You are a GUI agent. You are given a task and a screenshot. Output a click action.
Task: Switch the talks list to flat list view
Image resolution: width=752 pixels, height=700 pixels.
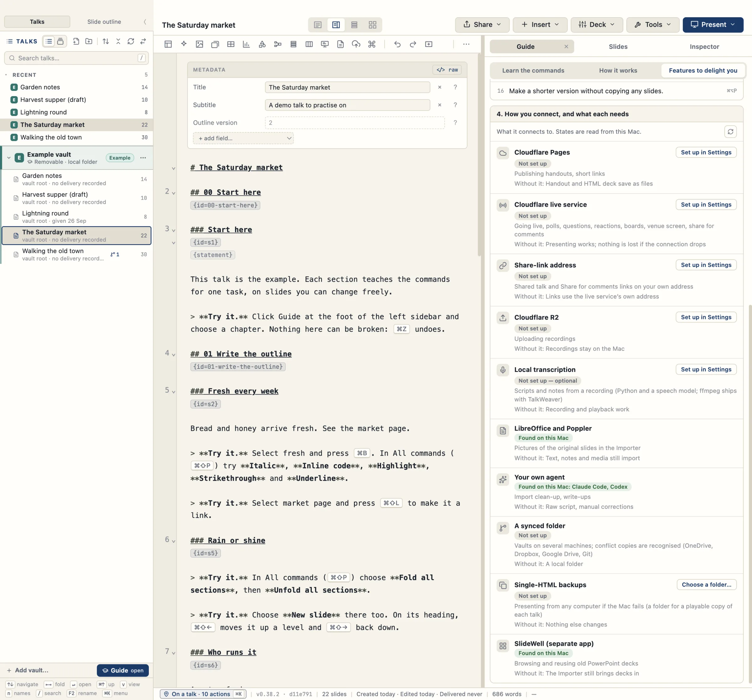(x=49, y=41)
